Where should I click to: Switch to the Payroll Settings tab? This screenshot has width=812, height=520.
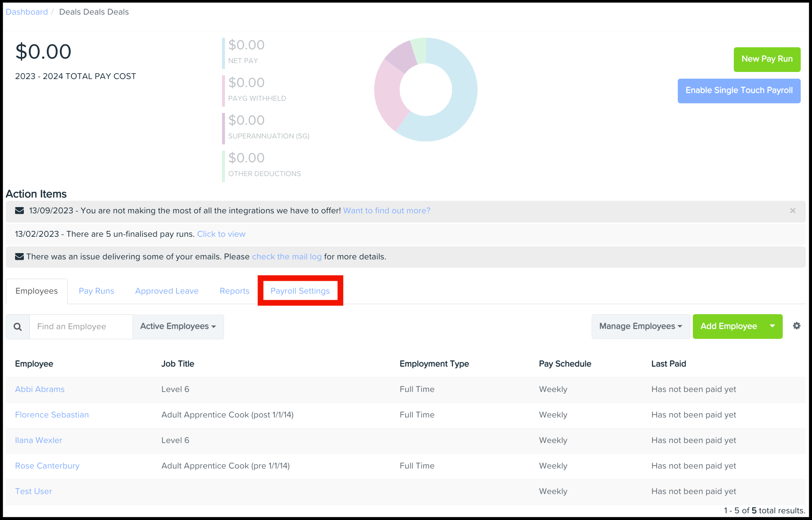(x=300, y=291)
